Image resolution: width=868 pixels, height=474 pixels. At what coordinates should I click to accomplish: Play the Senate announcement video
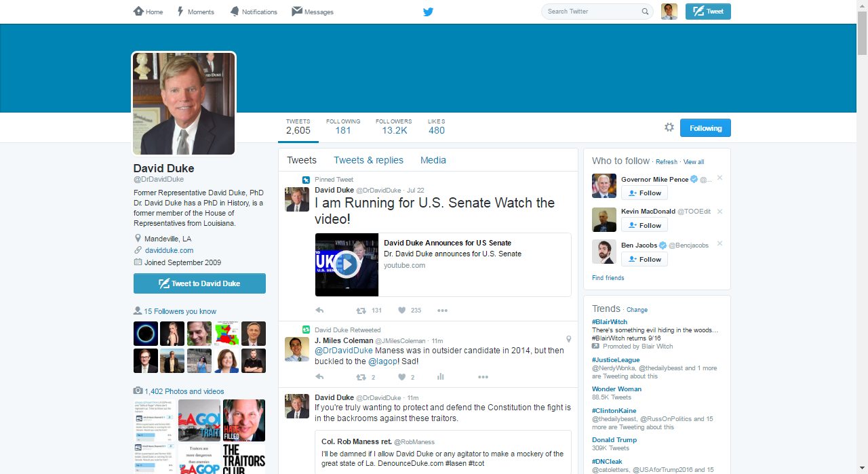(347, 264)
